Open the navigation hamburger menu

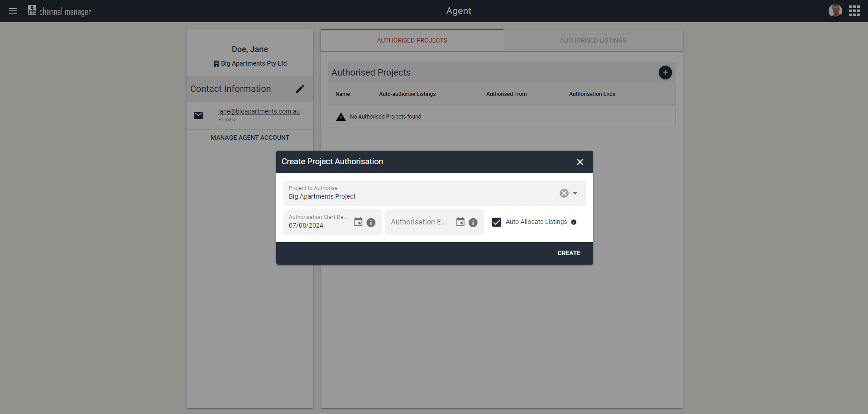(x=13, y=11)
